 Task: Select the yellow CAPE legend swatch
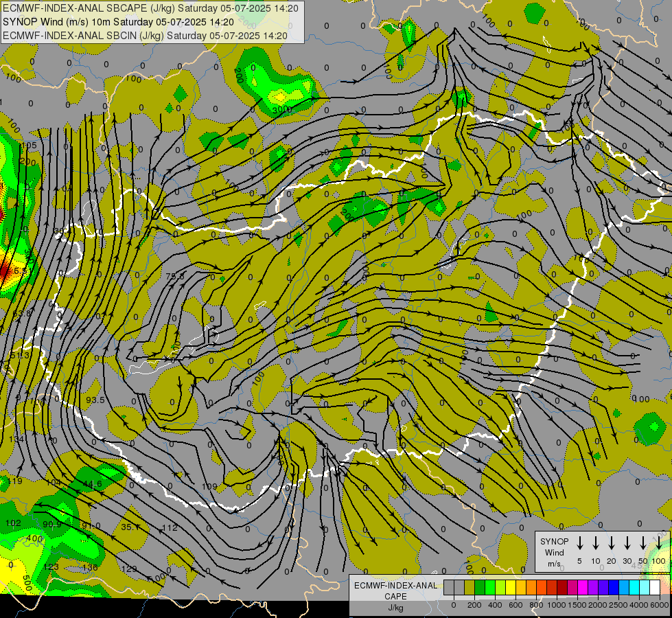(x=511, y=587)
